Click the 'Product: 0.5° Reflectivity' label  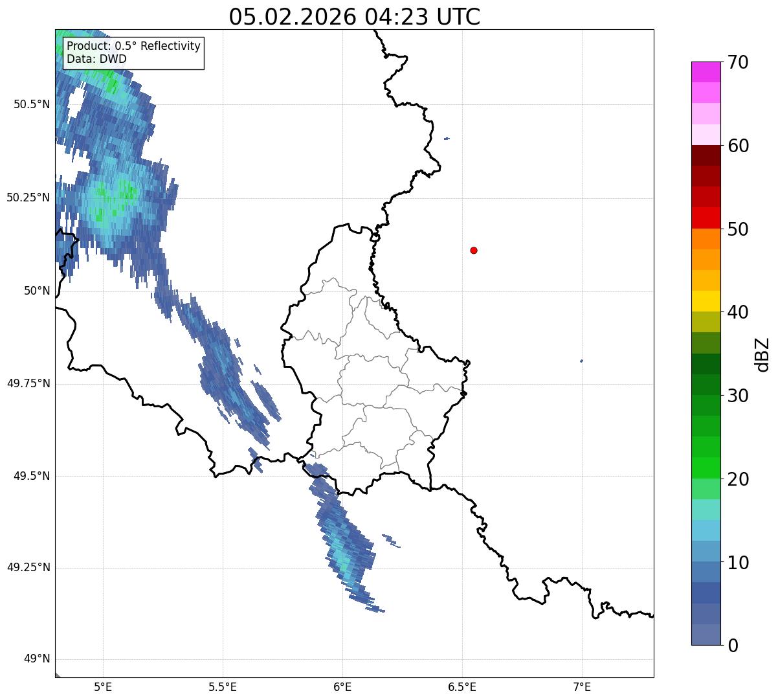pyautogui.click(x=134, y=47)
